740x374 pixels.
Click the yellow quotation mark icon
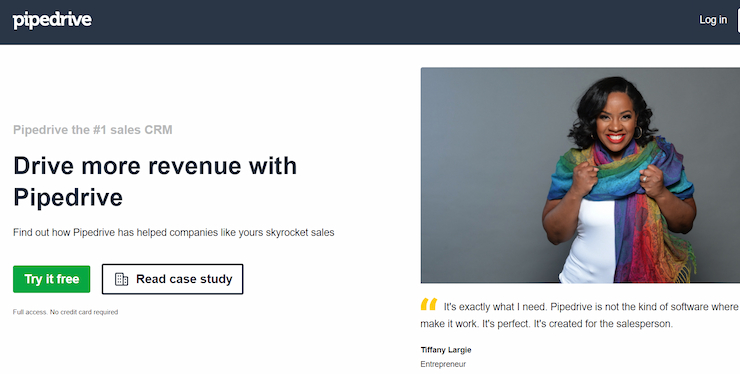tap(429, 304)
